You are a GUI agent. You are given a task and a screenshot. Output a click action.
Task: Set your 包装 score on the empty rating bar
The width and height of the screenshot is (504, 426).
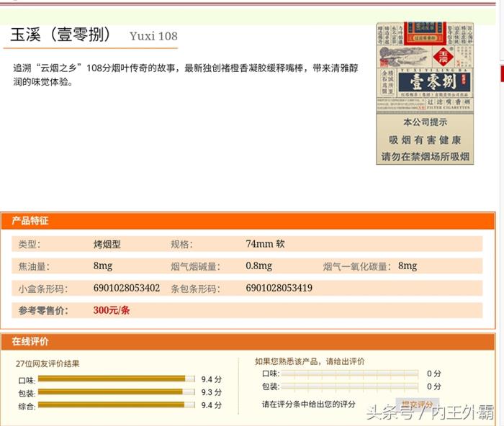(349, 386)
